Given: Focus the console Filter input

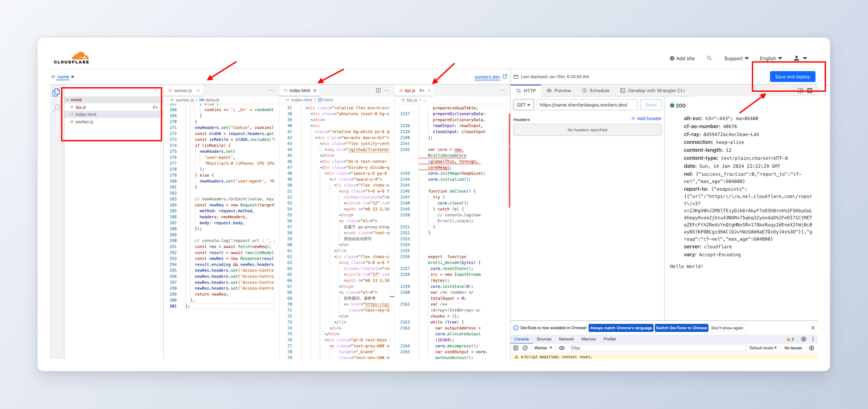Looking at the screenshot, I should click(657, 348).
